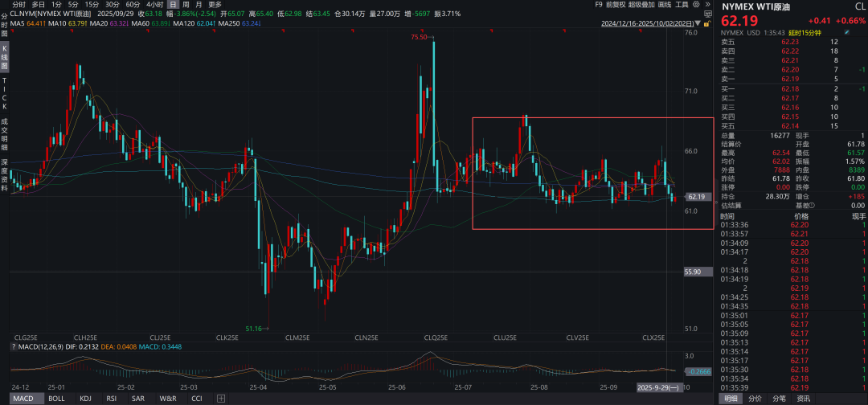Open the 工具 tools menu

point(681,5)
